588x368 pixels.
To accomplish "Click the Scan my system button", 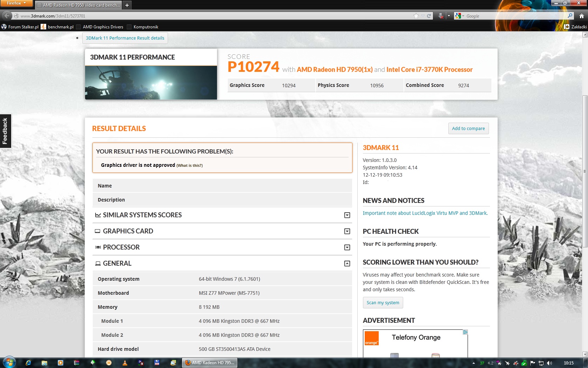I will pyautogui.click(x=383, y=302).
